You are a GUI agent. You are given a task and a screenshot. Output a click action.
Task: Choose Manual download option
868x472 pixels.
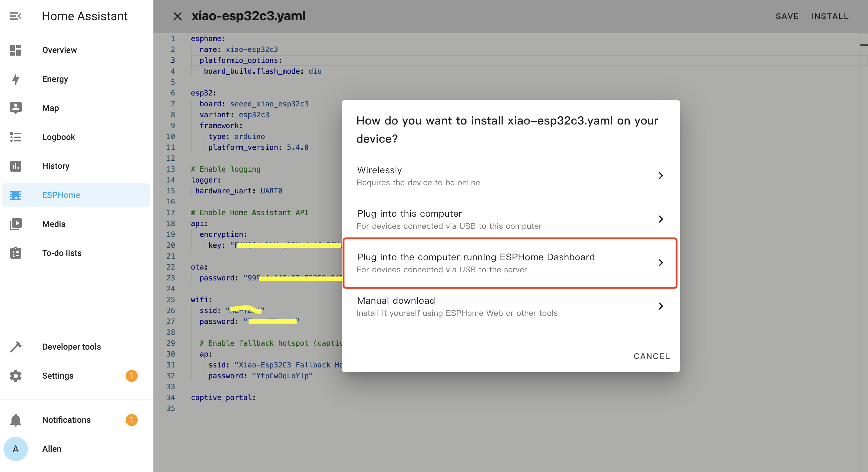click(x=510, y=306)
